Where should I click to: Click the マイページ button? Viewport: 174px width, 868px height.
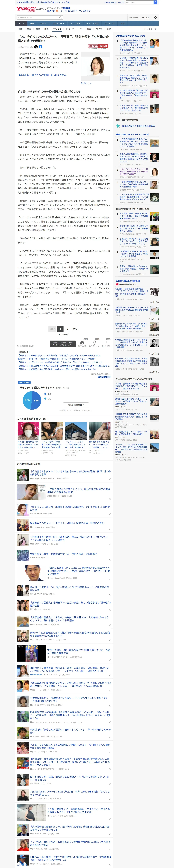133,18
